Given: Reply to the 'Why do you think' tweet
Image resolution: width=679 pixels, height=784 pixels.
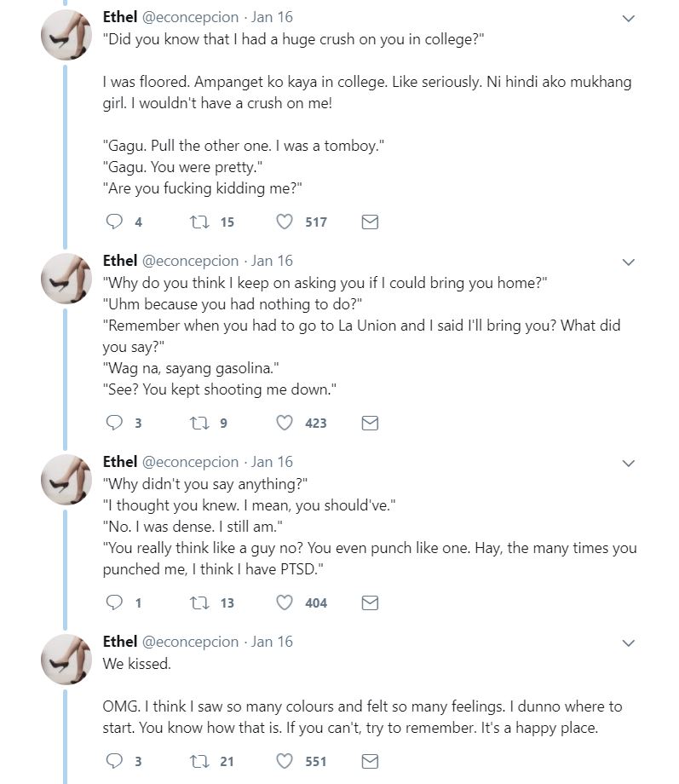Looking at the screenshot, I should (112, 423).
